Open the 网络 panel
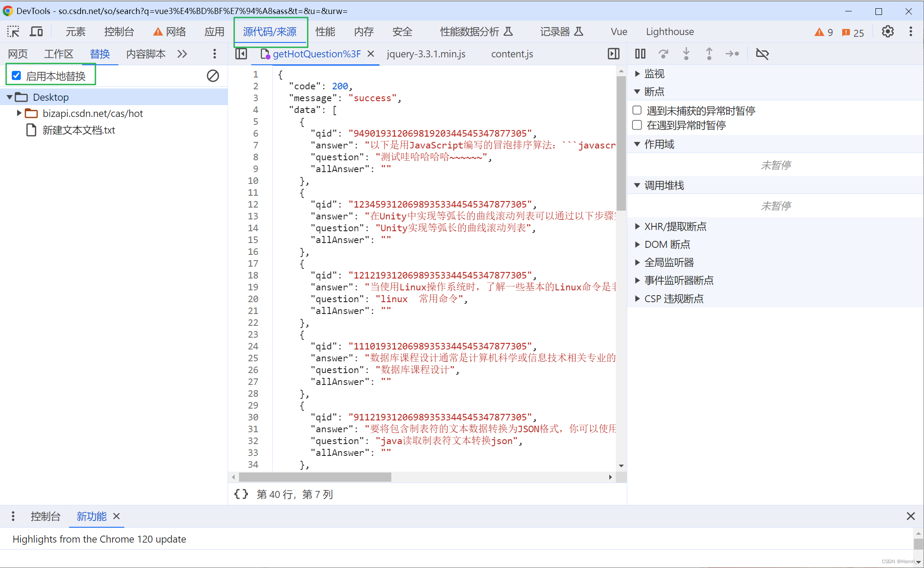This screenshot has width=924, height=568. coord(170,32)
